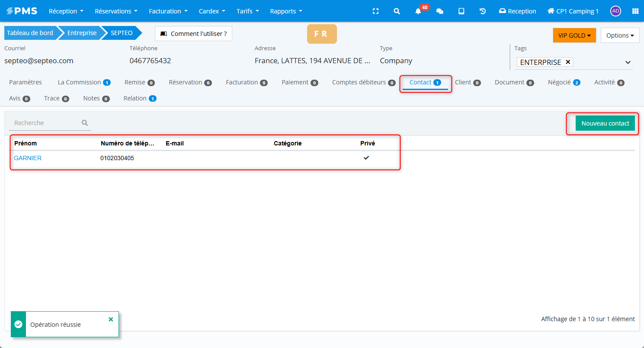Open the VIP GOLD dropdown
This screenshot has width=644, height=348.
click(x=574, y=35)
